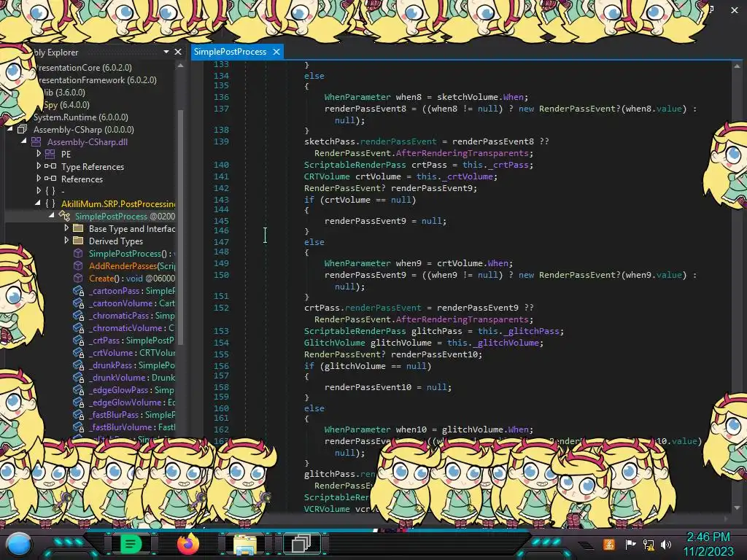This screenshot has height=560, width=747.
Task: Follow the _crtPass field reference on line 140
Action: coord(511,165)
